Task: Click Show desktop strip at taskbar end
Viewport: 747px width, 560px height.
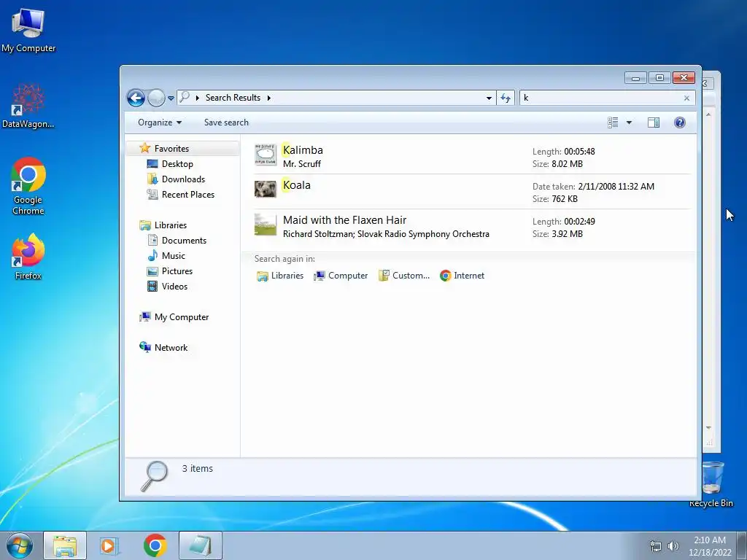Action: tap(742, 546)
